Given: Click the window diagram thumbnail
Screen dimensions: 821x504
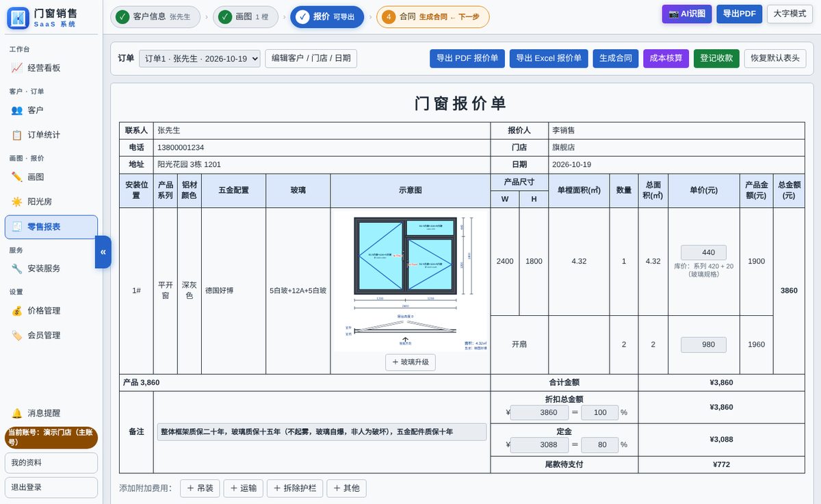Looking at the screenshot, I should (x=410, y=282).
